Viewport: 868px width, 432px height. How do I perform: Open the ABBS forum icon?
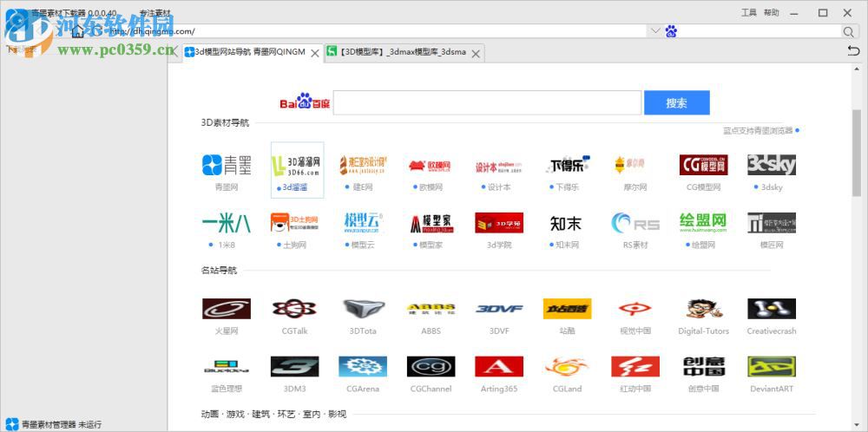pos(431,309)
